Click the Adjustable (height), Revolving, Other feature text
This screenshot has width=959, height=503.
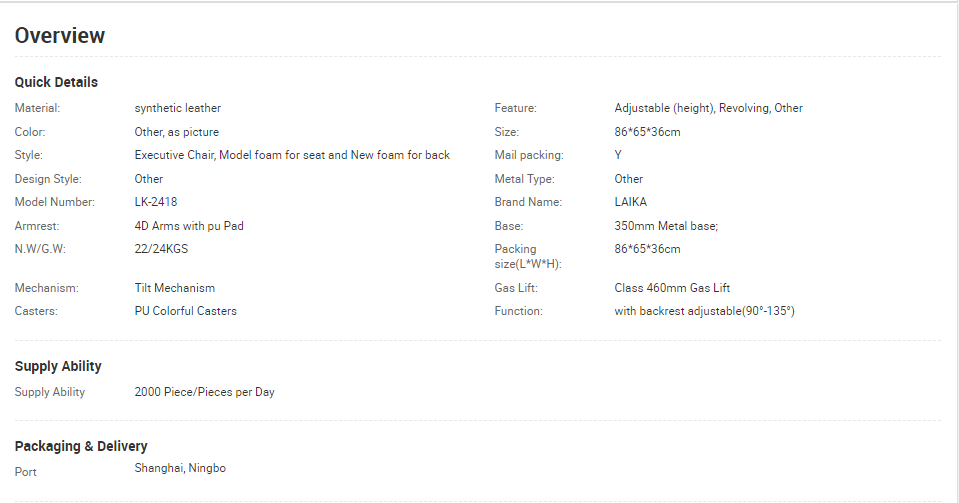point(708,108)
